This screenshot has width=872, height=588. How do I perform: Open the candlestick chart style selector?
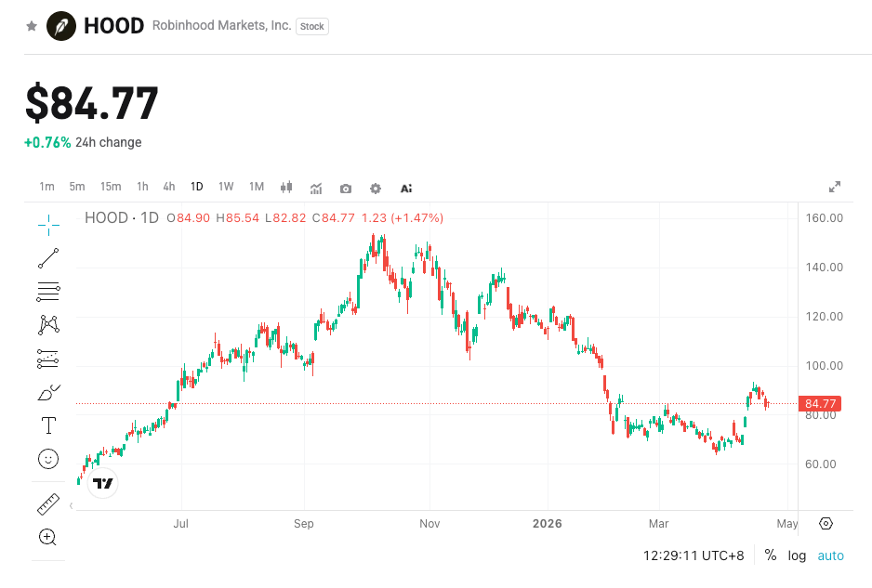click(286, 188)
